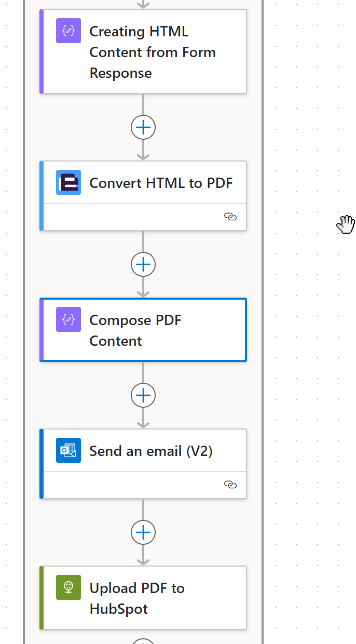Add an action after Compose PDF Content
356x644 pixels.
click(x=143, y=395)
